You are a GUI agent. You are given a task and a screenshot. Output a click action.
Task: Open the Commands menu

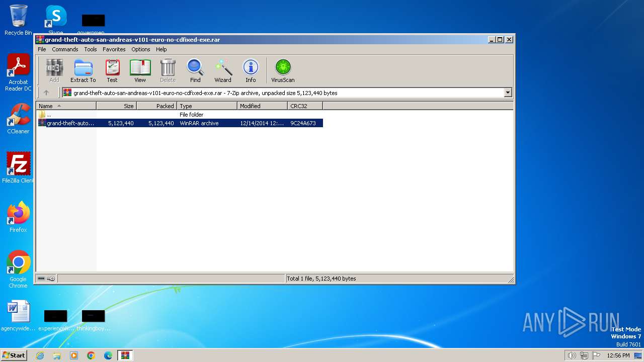click(65, 49)
